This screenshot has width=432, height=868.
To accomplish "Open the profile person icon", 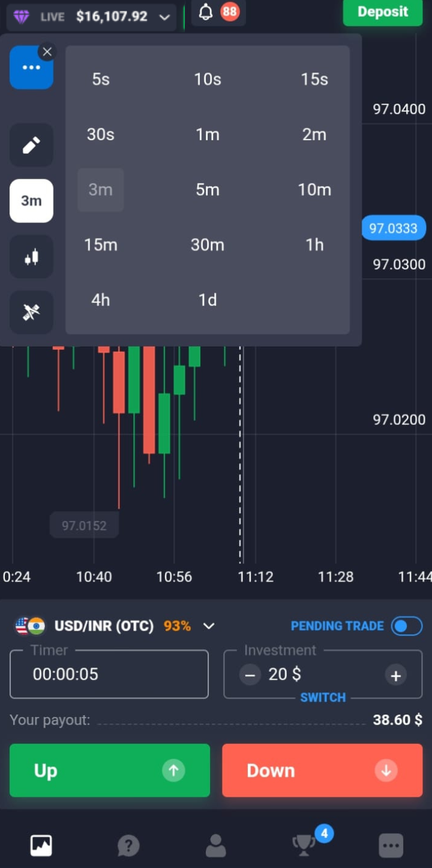I will 215,845.
